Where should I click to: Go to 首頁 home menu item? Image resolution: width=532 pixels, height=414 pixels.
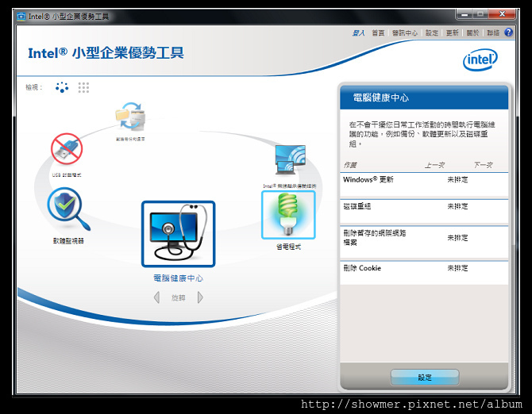click(378, 33)
